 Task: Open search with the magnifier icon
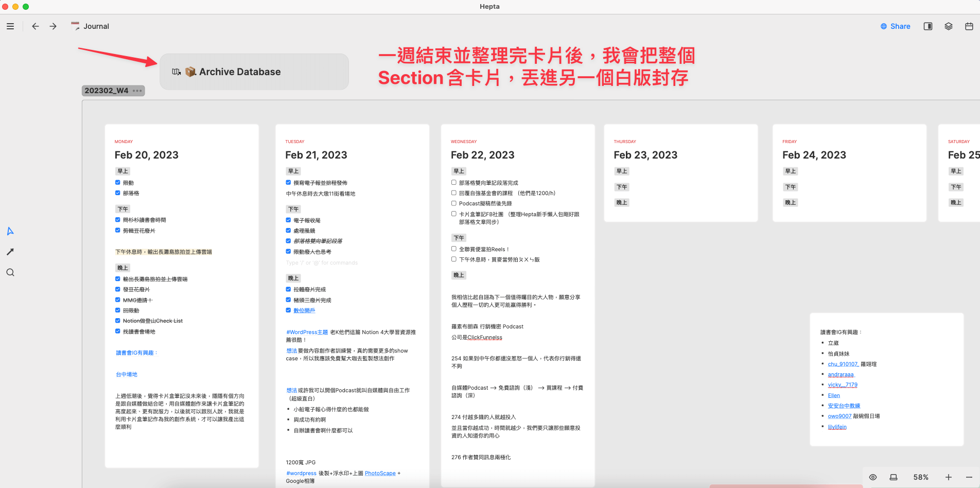(x=10, y=273)
